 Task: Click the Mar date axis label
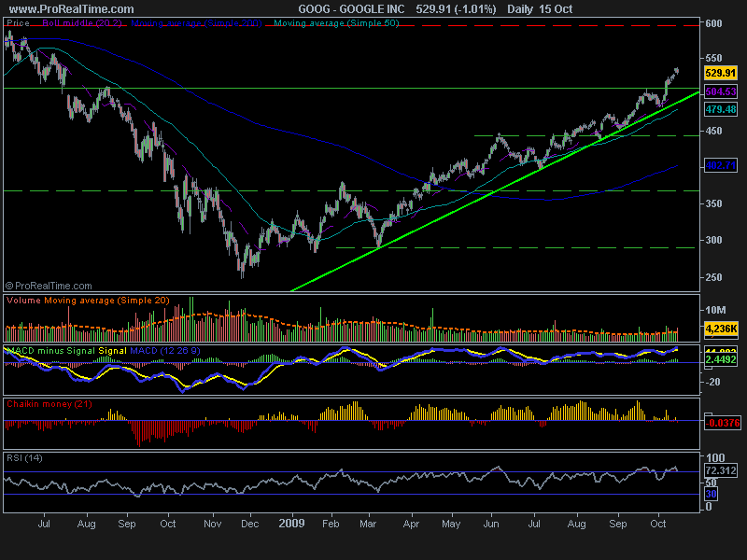[x=368, y=524]
